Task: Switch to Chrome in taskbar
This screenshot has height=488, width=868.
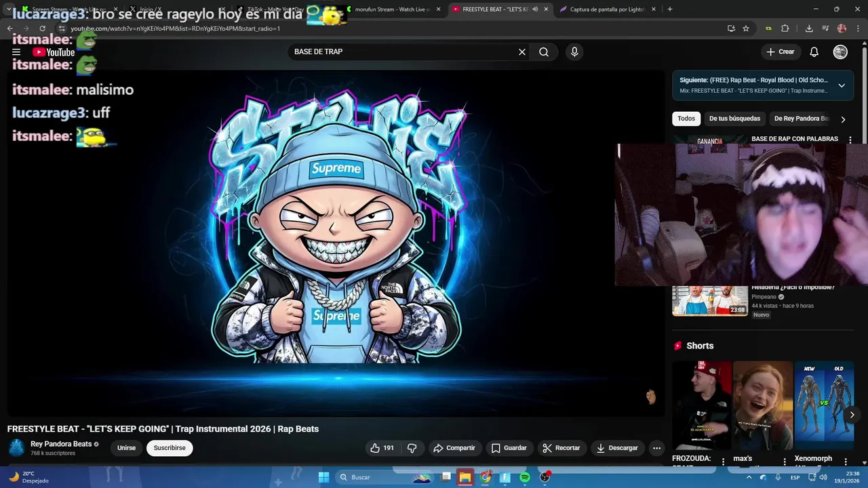Action: [x=485, y=477]
